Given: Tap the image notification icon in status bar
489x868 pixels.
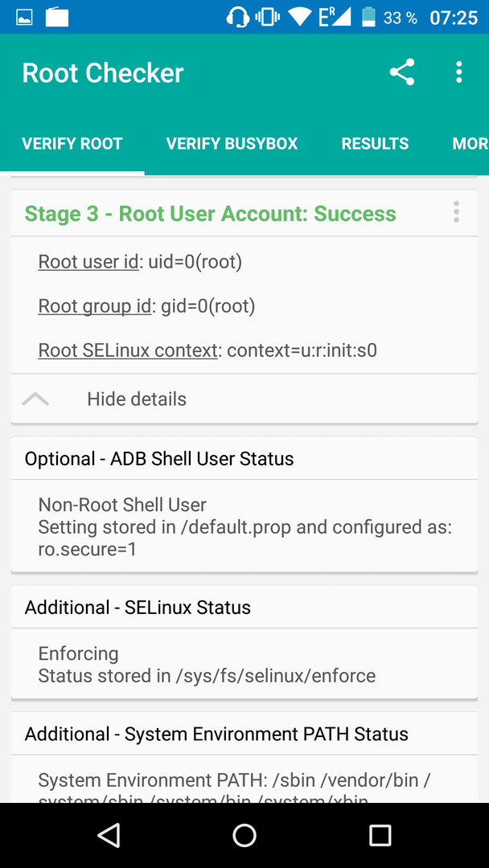Looking at the screenshot, I should 24,18.
